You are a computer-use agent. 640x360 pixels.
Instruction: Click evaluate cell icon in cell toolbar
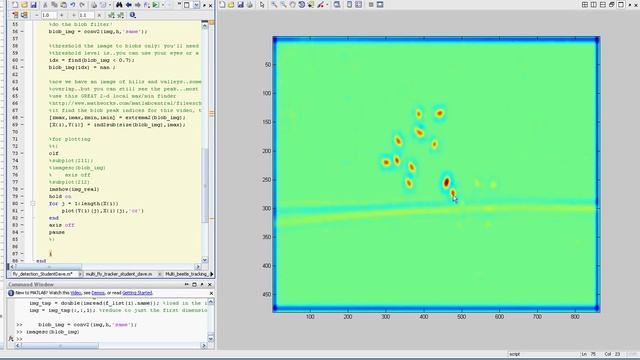(x=15, y=15)
